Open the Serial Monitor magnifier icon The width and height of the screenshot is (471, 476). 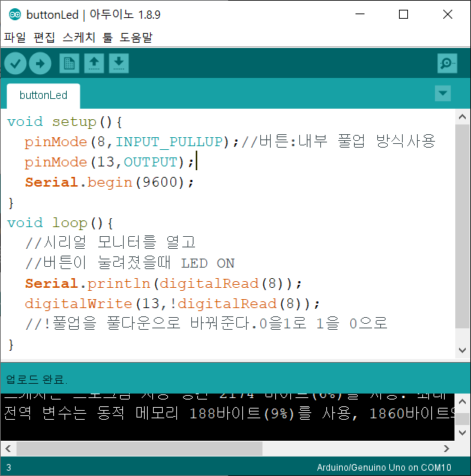tap(447, 64)
